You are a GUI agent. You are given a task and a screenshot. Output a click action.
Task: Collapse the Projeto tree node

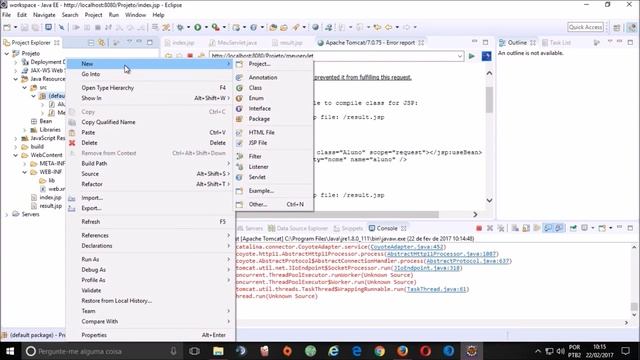point(7,53)
